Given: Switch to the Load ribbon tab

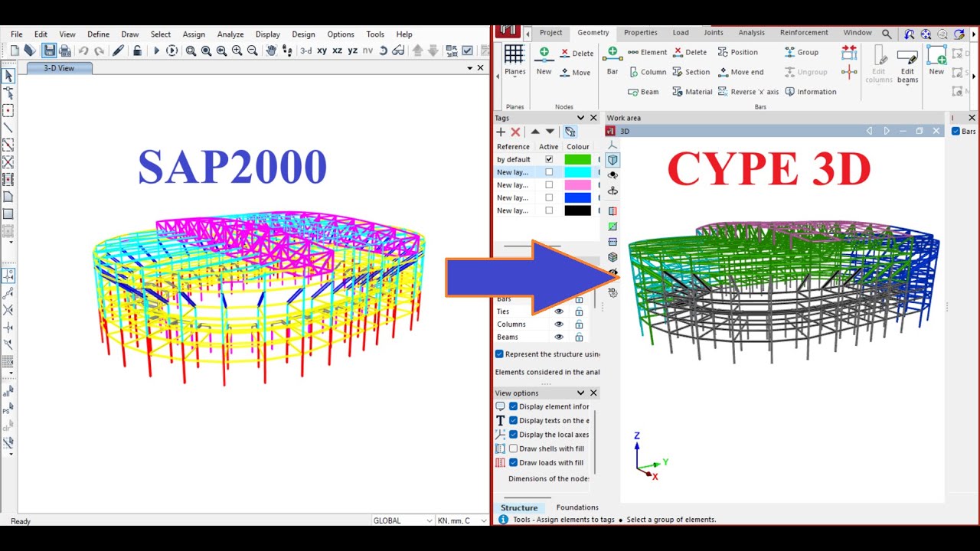Looking at the screenshot, I should point(681,33).
